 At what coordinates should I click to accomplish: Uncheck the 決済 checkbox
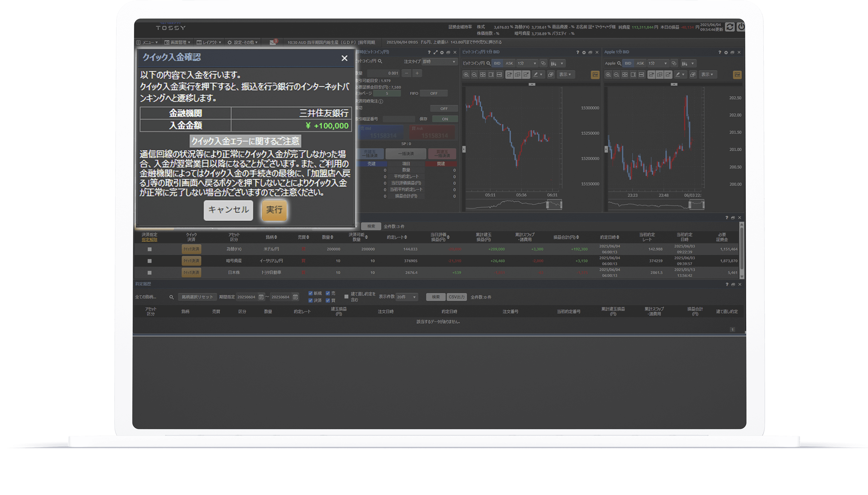(311, 301)
